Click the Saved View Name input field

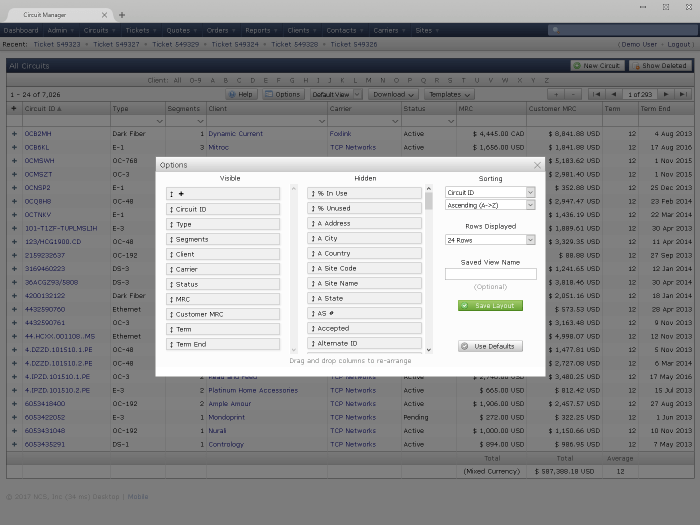click(490, 274)
